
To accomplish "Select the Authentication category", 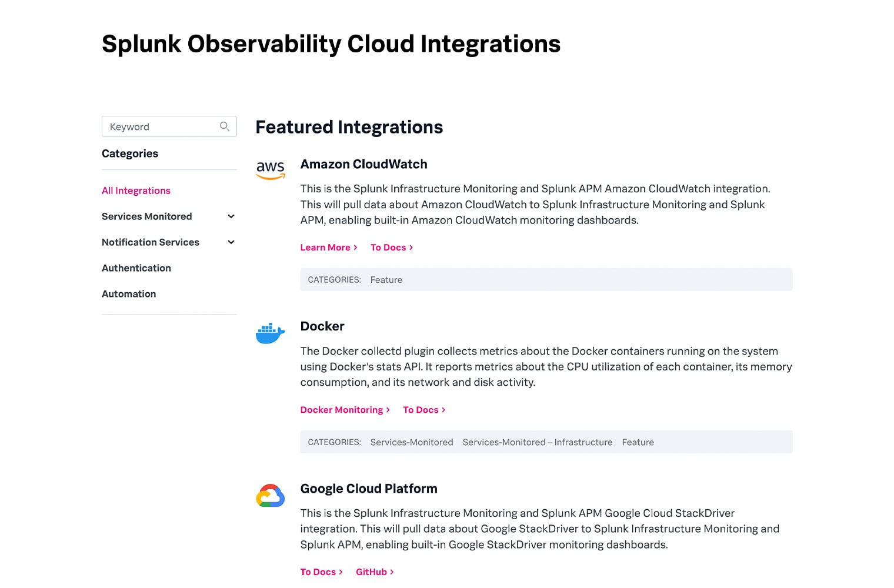I will (136, 268).
